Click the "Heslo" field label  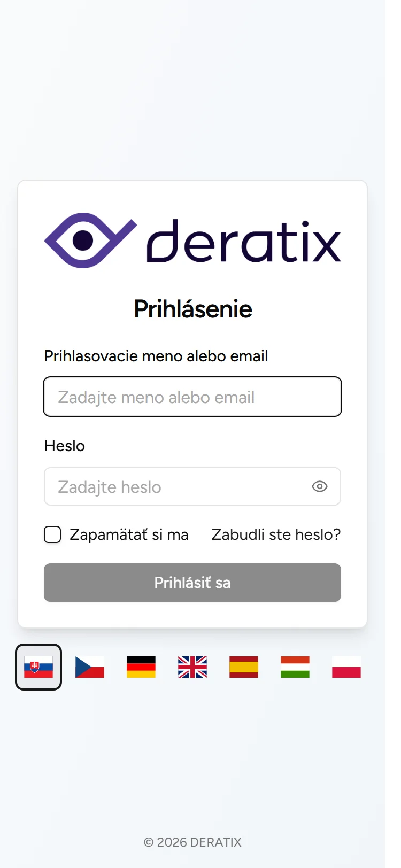point(64,446)
